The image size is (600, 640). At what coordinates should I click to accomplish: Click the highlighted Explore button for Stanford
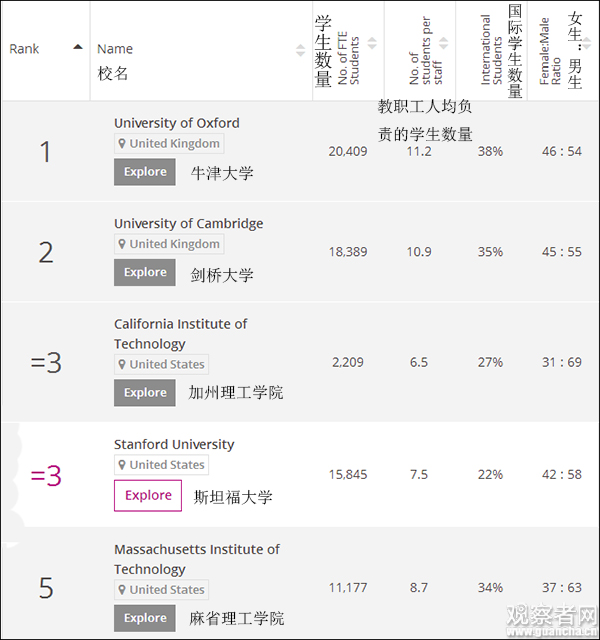(x=148, y=495)
